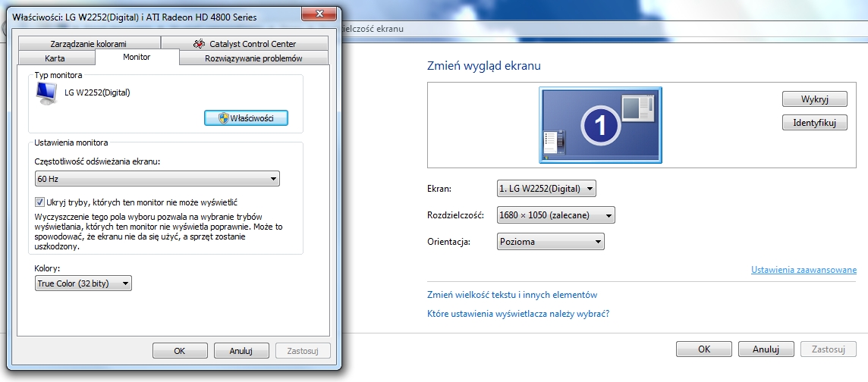Open the Kolory color depth dropdown
Viewport: 868px width, 382px height.
click(83, 283)
